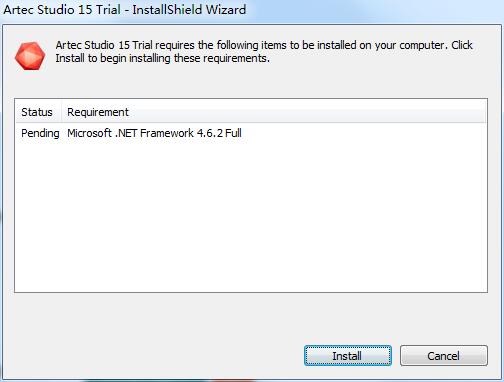The height and width of the screenshot is (382, 504).
Task: Click the Requirement column header
Action: click(x=98, y=112)
